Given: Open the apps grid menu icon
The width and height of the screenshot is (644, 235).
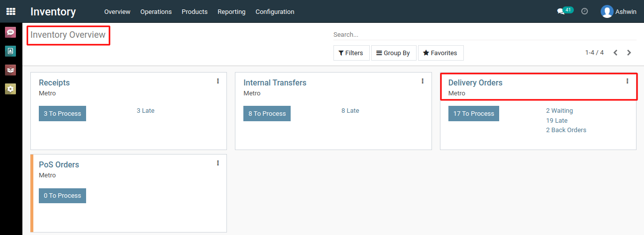Looking at the screenshot, I should [x=10, y=11].
